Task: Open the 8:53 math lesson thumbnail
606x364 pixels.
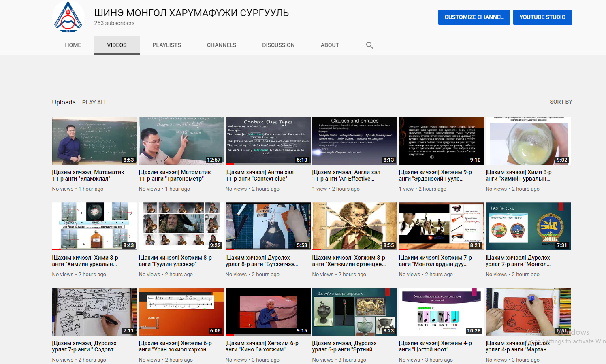Action: [95, 140]
